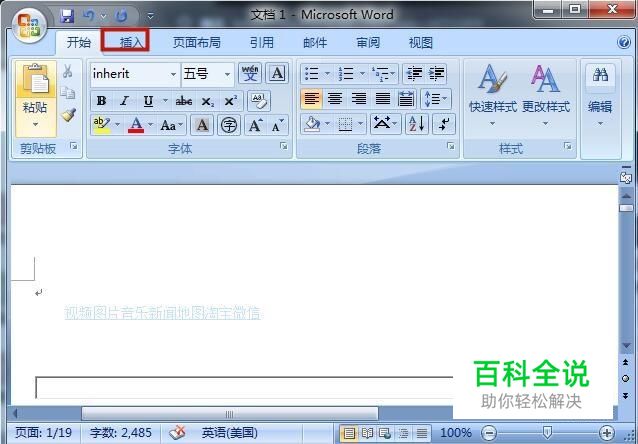
Task: Align text left
Action: [x=312, y=99]
